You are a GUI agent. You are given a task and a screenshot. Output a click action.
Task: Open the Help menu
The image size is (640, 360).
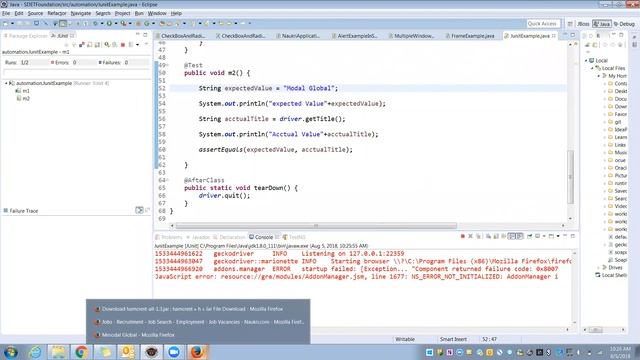[176, 13]
